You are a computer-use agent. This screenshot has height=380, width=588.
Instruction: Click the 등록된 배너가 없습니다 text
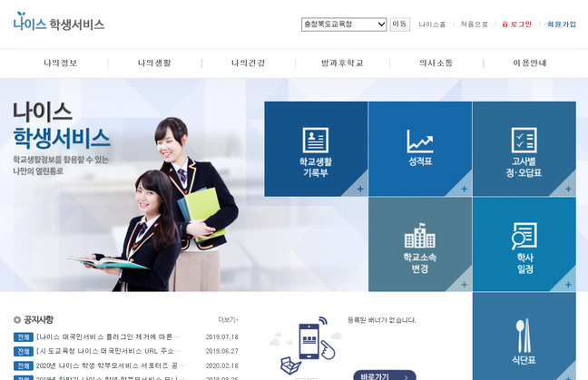pyautogui.click(x=381, y=320)
